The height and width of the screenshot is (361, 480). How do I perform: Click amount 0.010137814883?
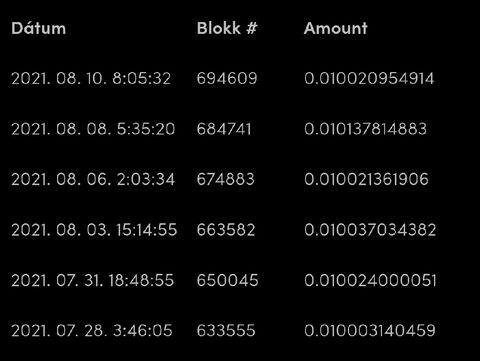click(365, 129)
